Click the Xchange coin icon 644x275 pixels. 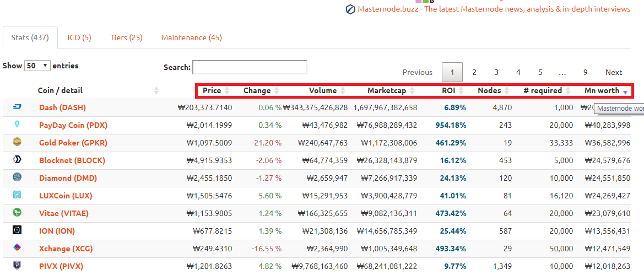click(x=17, y=248)
